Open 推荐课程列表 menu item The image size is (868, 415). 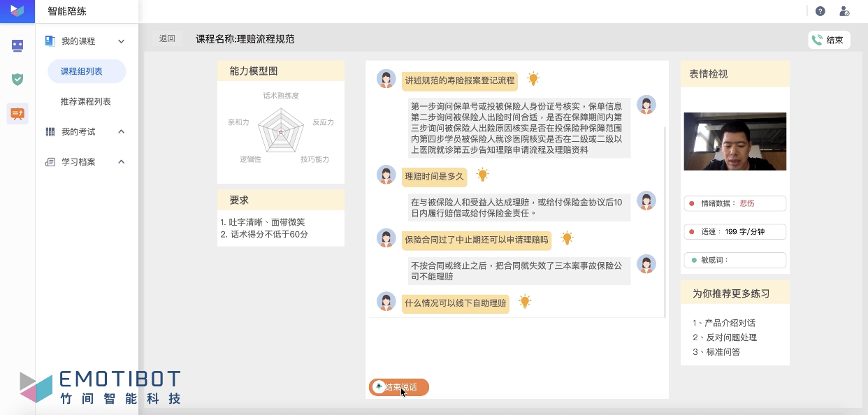[85, 101]
